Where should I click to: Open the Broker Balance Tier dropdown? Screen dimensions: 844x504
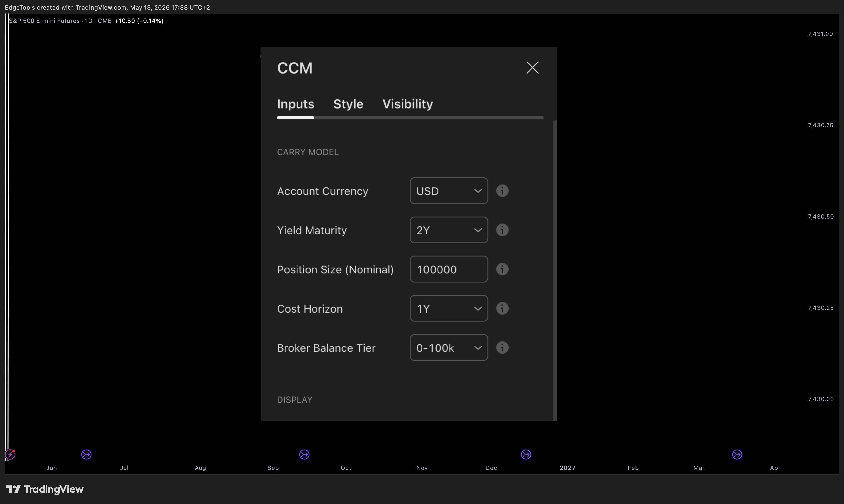[x=449, y=347]
